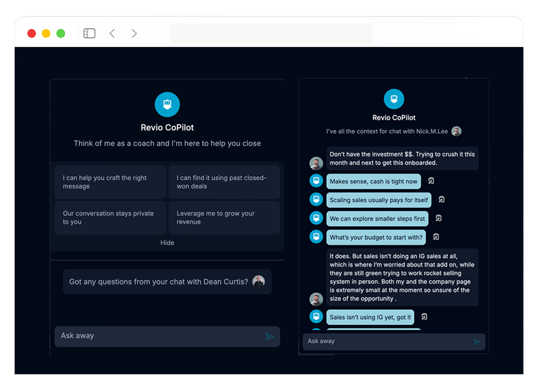Send message in right Ask away box

point(477,342)
